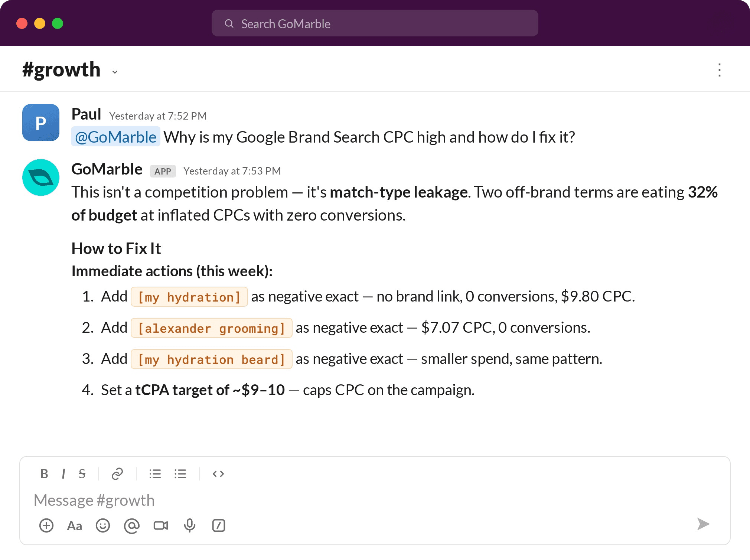Open the three-dot channel options menu
Screen dimensions: 750x560
[720, 70]
